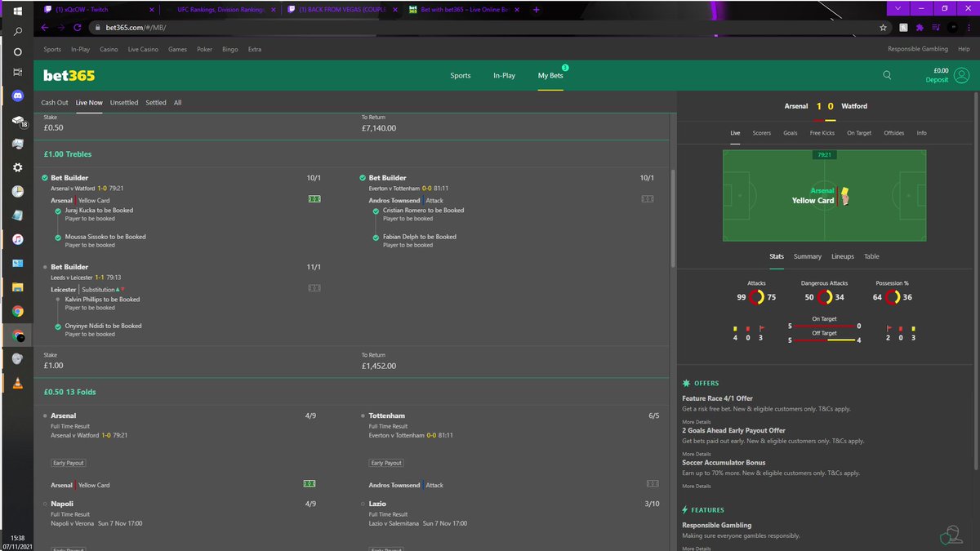This screenshot has width=980, height=551.
Task: Open iTunes from the taskbar
Action: 18,239
